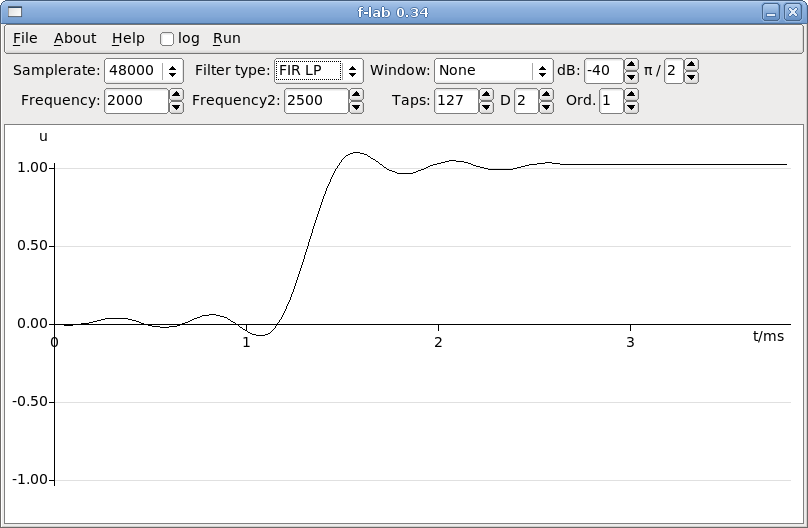Increase Frequency2 with up arrow
Screen dimensions: 808x528
tap(356, 95)
